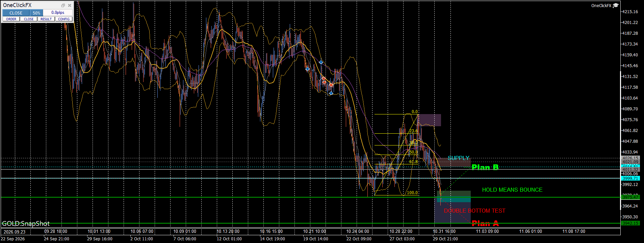Select the Plan A red label

tap(485, 223)
